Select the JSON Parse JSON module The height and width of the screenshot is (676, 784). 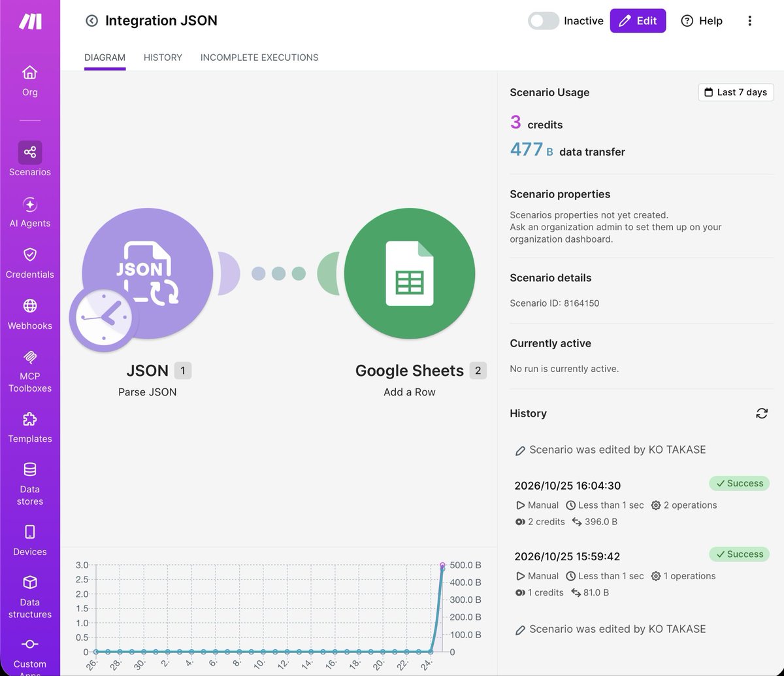tap(148, 273)
